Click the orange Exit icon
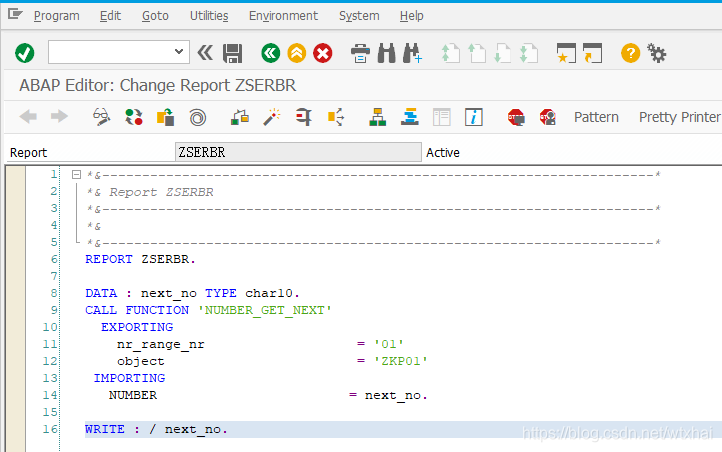The width and height of the screenshot is (722, 452). (297, 53)
